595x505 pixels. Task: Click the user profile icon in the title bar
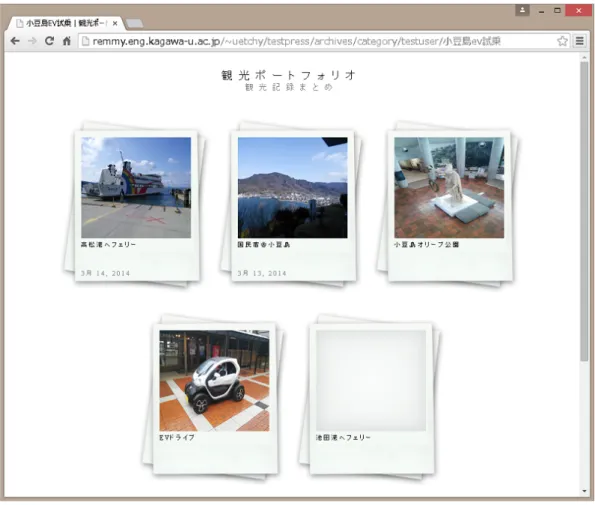coord(522,10)
